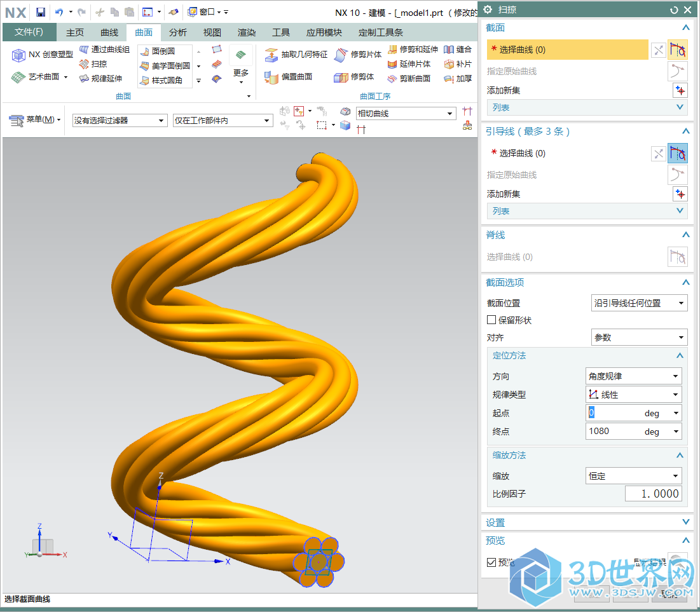Expand the 设置 section
This screenshot has width=700, height=612.
585,522
